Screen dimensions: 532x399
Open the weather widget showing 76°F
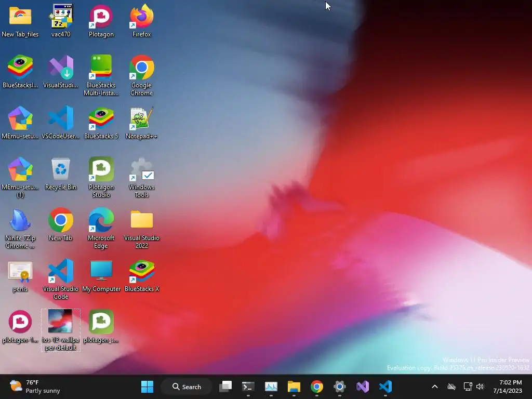pyautogui.click(x=35, y=387)
